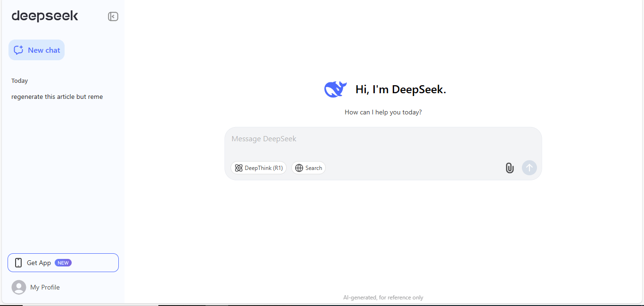
Task: Click the atom icon for DeepThink
Action: (x=239, y=168)
